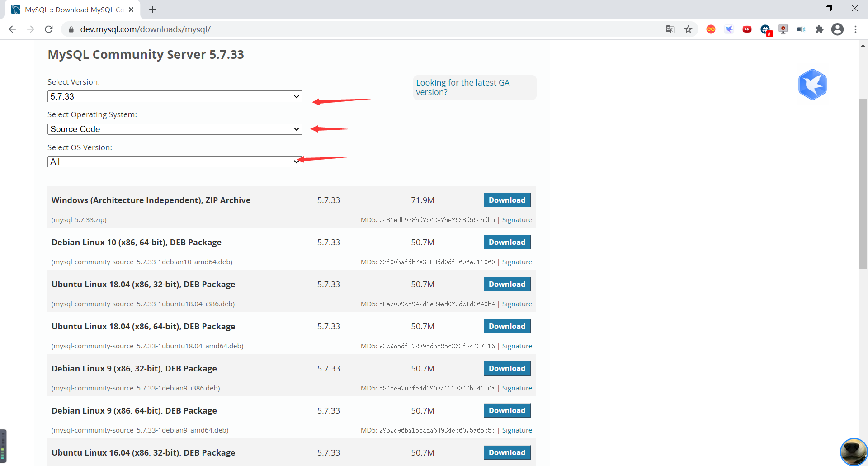
Task: Close the MySQL Download tab
Action: click(x=131, y=10)
